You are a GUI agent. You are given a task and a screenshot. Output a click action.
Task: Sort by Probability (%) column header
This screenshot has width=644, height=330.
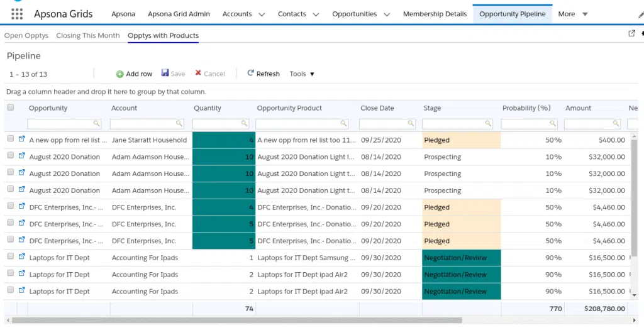pyautogui.click(x=526, y=108)
